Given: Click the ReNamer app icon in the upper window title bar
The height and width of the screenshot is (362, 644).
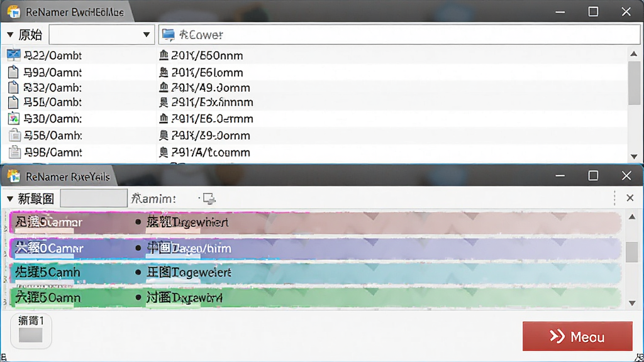Looking at the screenshot, I should coord(14,12).
